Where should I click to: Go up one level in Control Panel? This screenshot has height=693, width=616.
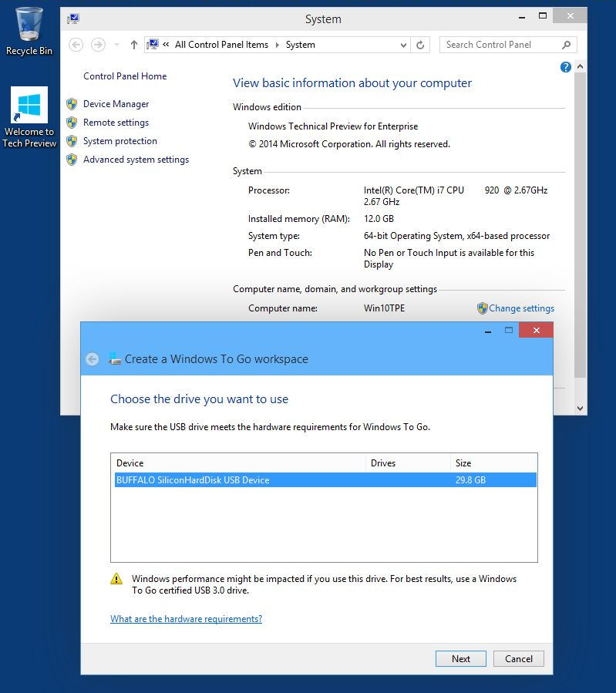point(134,45)
